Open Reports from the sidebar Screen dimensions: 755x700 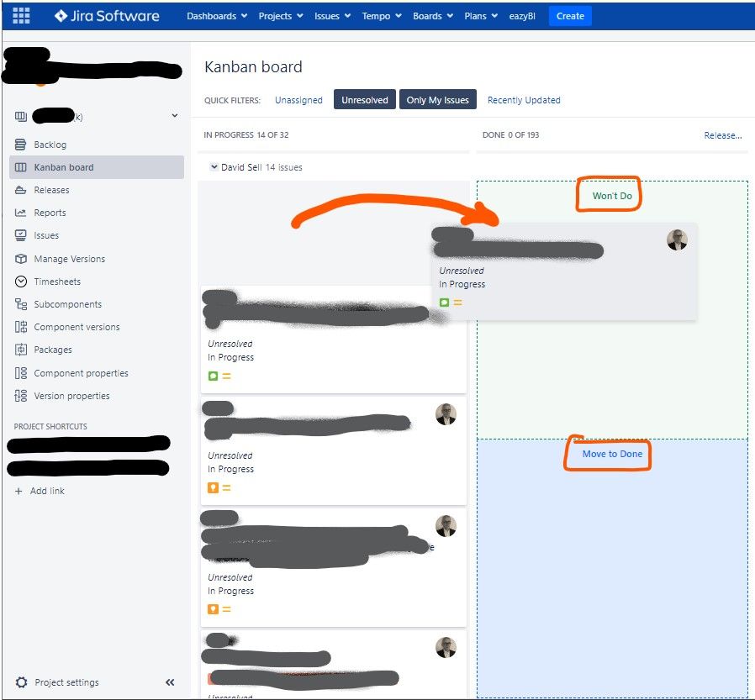pyautogui.click(x=50, y=212)
